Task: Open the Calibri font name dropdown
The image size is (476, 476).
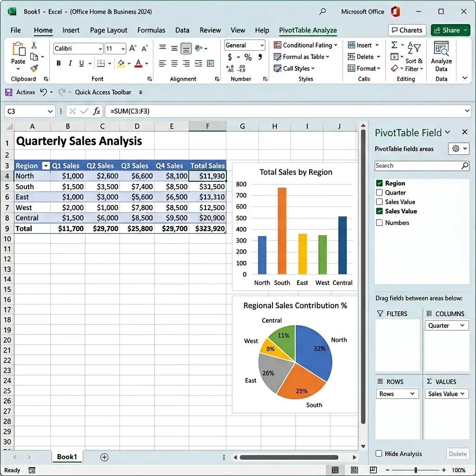Action: (100, 48)
